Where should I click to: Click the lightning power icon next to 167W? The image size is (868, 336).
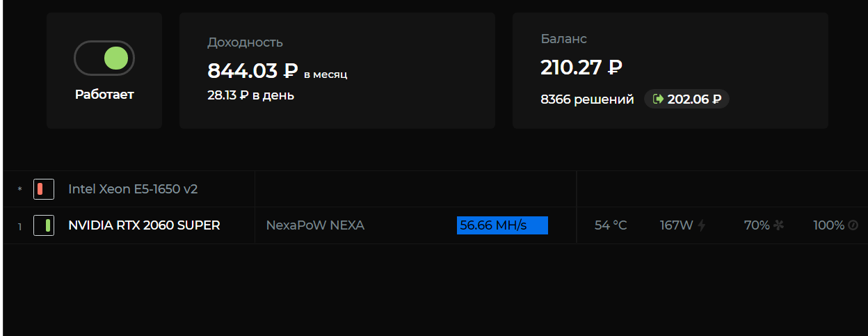click(702, 225)
